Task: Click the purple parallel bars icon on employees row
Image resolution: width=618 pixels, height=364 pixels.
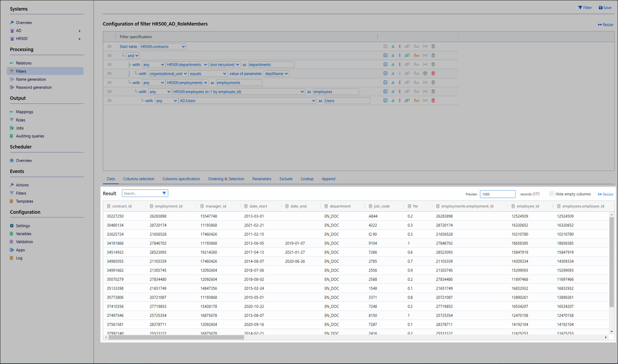Action: 399,92
